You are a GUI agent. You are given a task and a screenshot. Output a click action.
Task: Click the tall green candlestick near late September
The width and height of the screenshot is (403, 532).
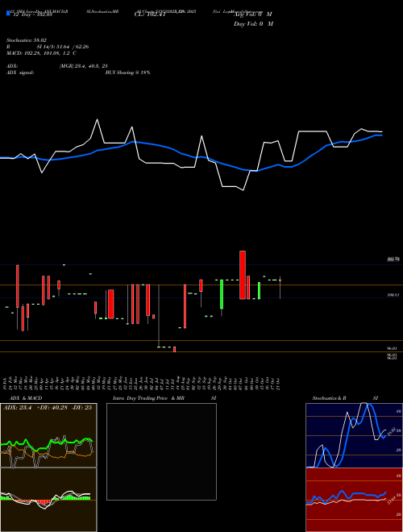(222, 294)
